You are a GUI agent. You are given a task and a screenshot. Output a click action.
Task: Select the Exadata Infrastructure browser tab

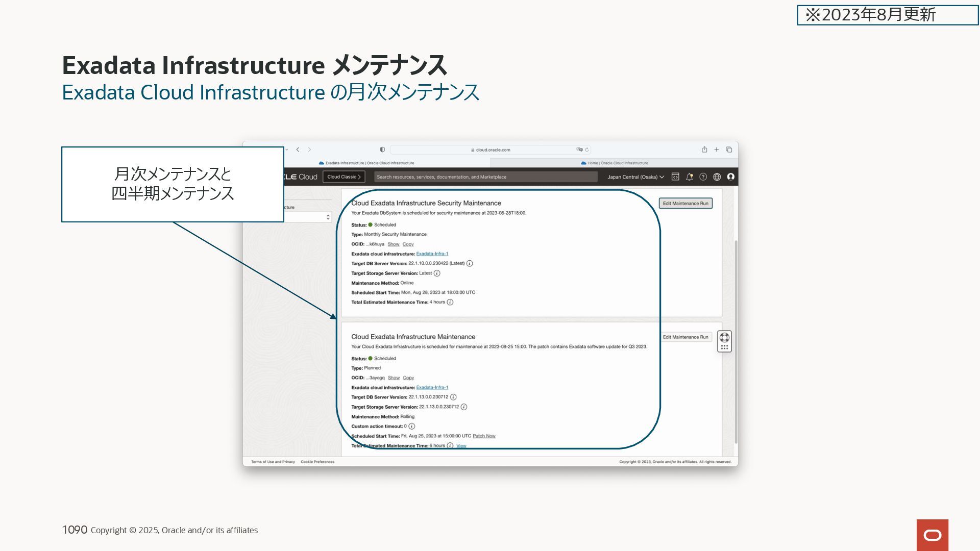(x=366, y=163)
